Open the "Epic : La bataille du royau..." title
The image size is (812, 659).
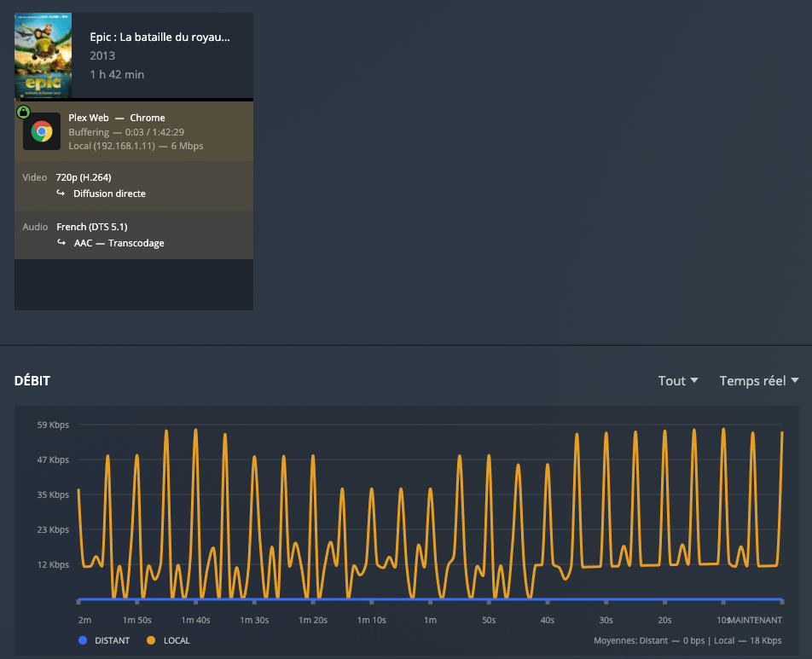(x=159, y=38)
